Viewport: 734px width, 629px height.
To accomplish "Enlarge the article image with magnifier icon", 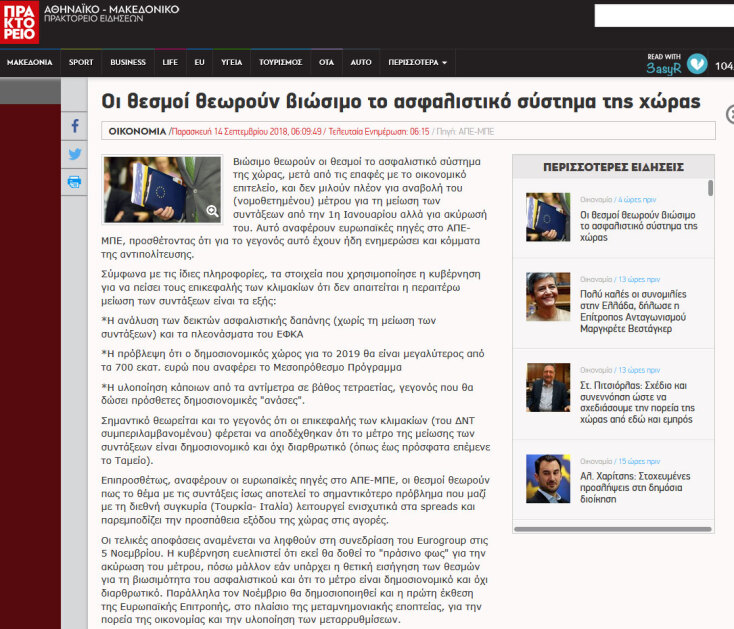I will pos(212,211).
